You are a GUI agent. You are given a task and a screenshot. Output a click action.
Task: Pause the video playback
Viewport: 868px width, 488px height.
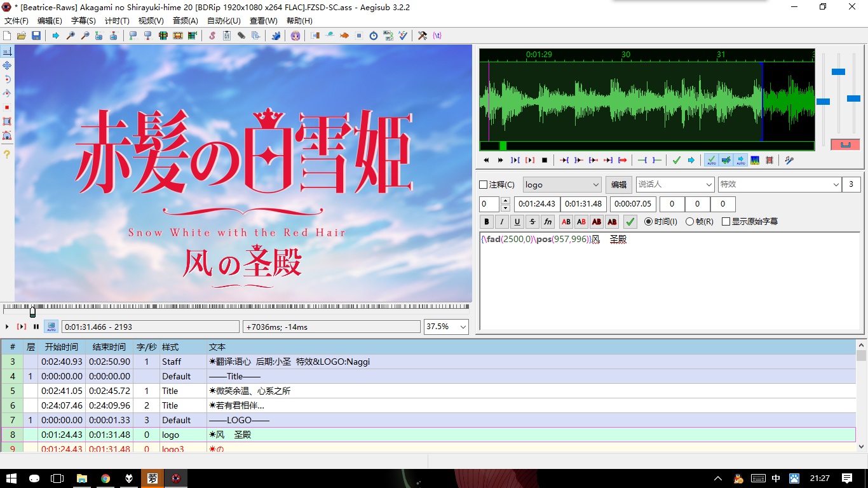[x=36, y=327]
